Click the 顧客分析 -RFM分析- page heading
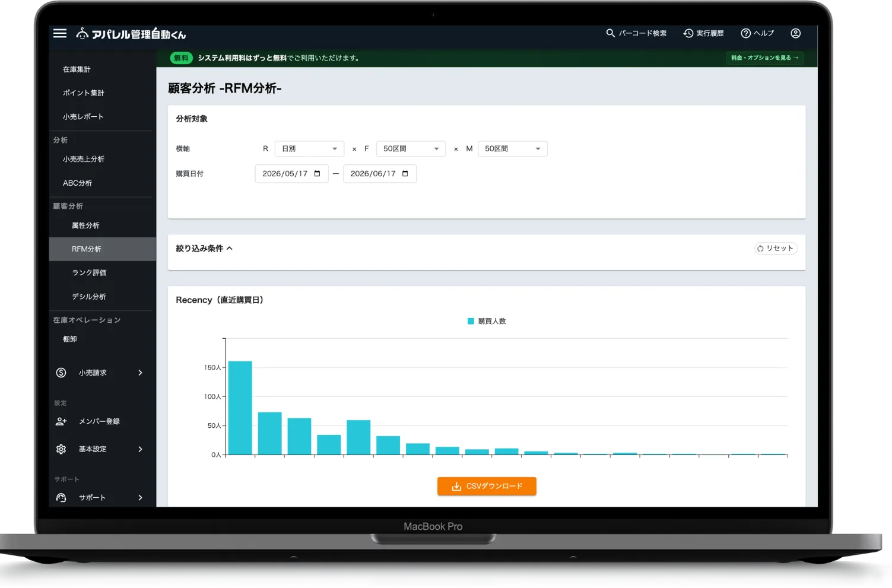This screenshot has width=892, height=588. tap(225, 88)
